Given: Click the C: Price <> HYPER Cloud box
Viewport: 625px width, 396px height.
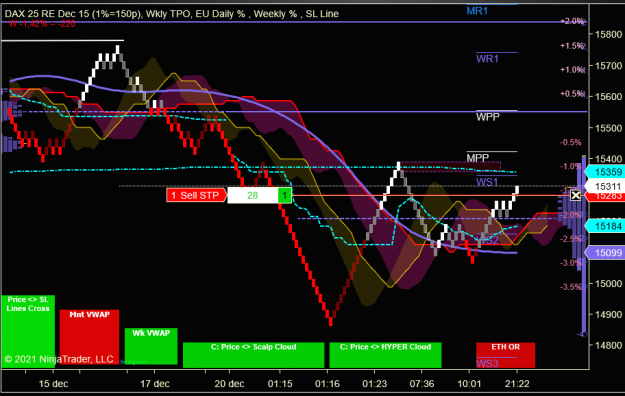Looking at the screenshot, I should pyautogui.click(x=385, y=355).
